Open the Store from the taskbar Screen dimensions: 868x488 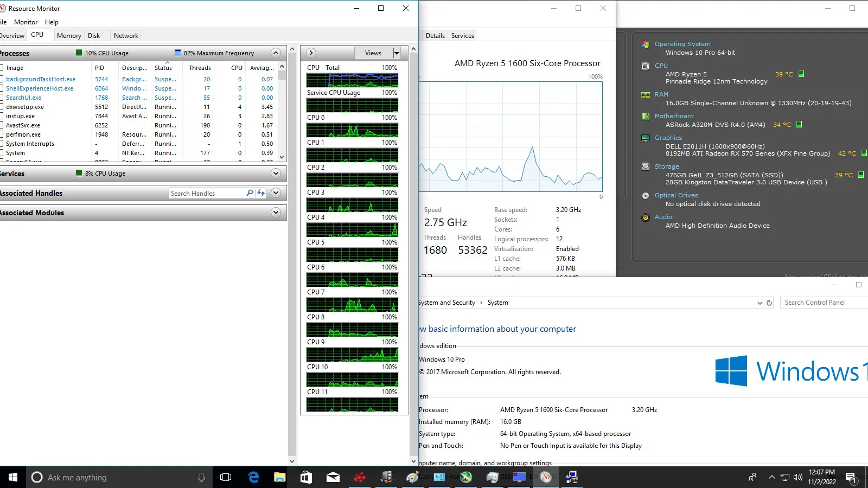(306, 477)
